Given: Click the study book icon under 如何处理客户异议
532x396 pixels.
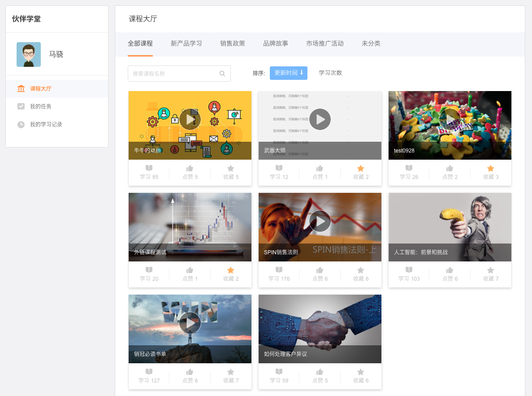Looking at the screenshot, I should tap(279, 372).
